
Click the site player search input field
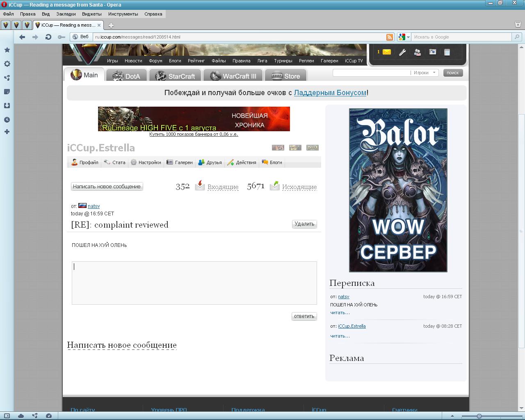[372, 73]
